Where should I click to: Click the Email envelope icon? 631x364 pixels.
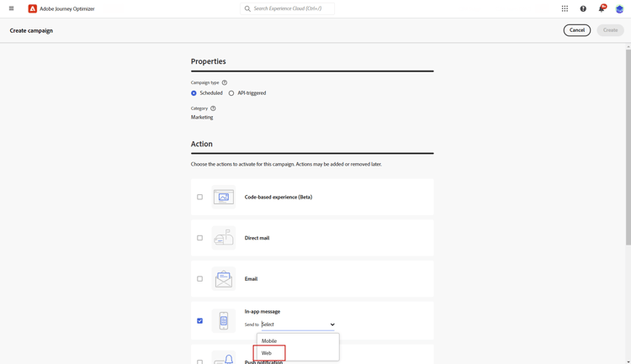click(224, 279)
